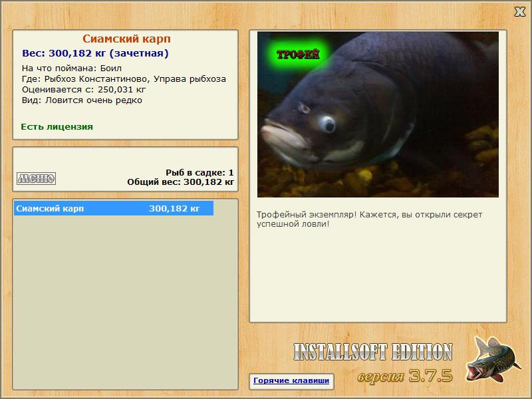Click the Вид: Ловится очень редко text
The height and width of the screenshot is (399, 532).
(x=82, y=100)
